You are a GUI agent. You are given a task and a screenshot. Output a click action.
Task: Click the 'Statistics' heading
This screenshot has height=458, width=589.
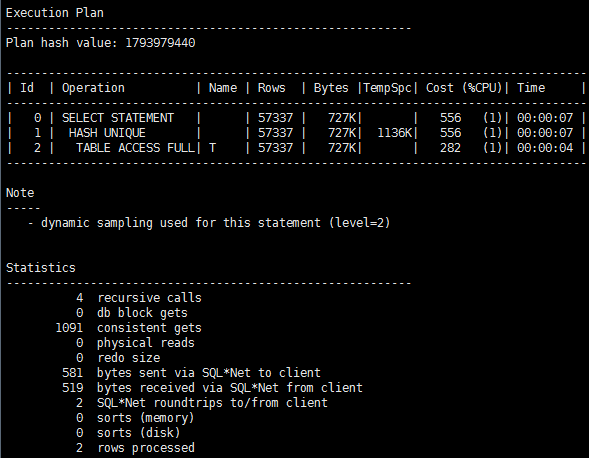coord(41,268)
